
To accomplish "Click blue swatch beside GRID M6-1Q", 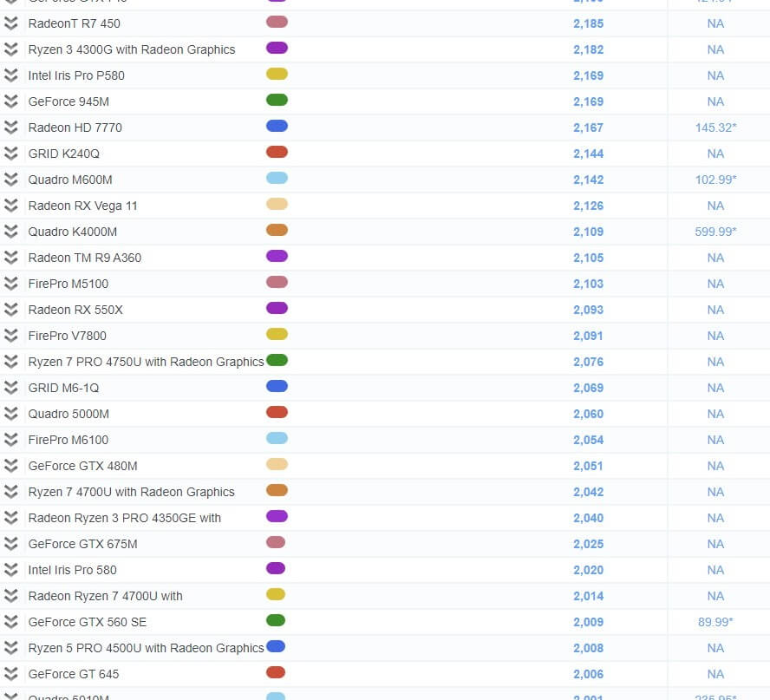I will tap(277, 387).
